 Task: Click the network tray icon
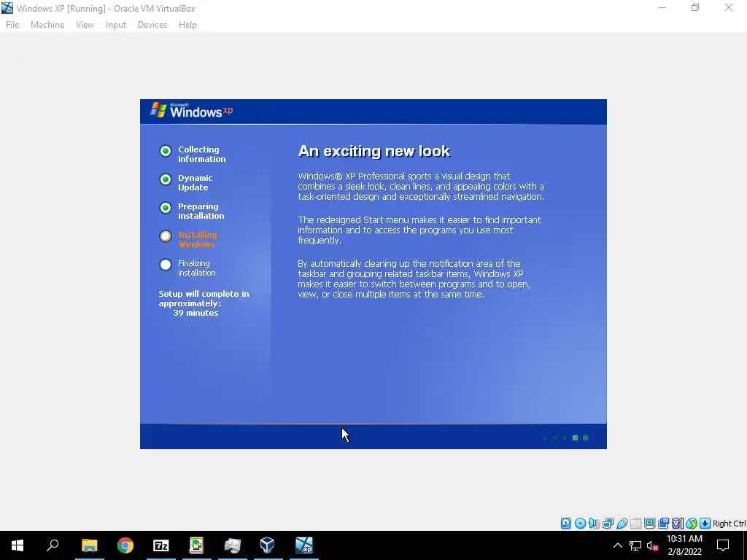click(x=635, y=545)
